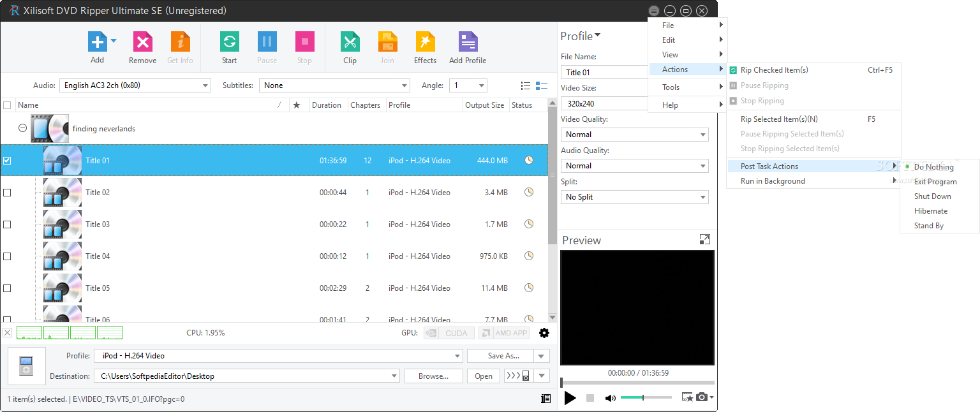This screenshot has width=980, height=412.
Task: Toggle the select-all checkbox in header
Action: 7,105
